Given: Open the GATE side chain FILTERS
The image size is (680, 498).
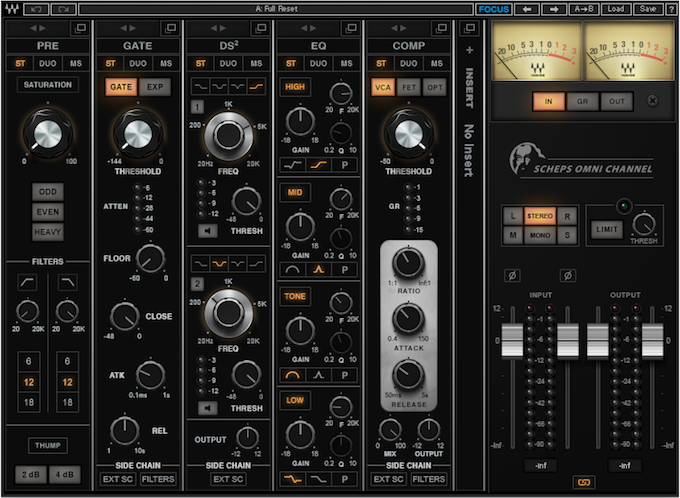Looking at the screenshot, I should (158, 479).
